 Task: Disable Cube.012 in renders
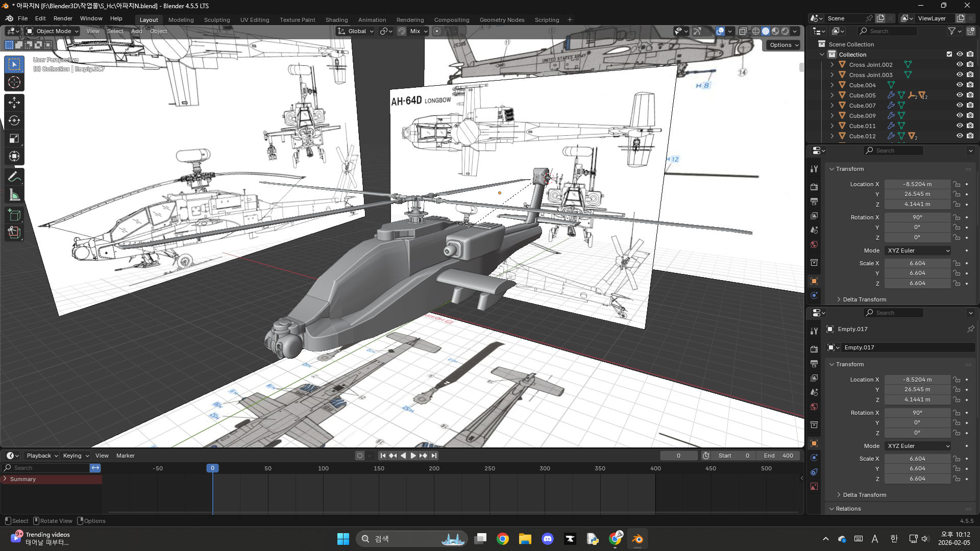pyautogui.click(x=970, y=136)
